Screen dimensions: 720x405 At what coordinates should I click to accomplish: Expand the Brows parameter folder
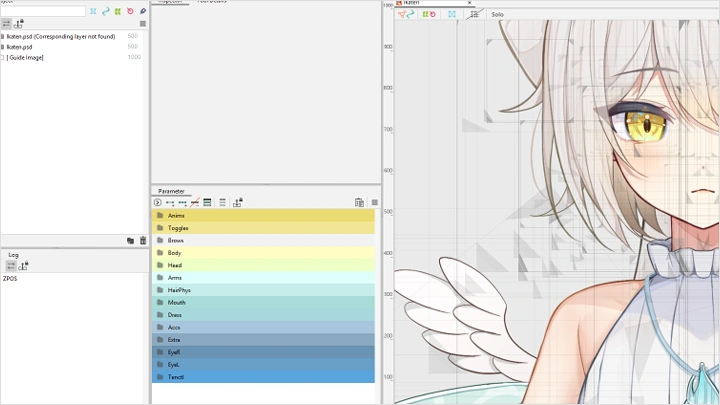click(x=263, y=240)
